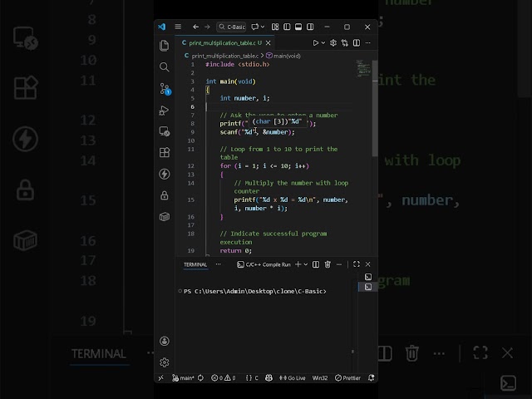
Task: Open the Extensions view
Action: (165, 153)
